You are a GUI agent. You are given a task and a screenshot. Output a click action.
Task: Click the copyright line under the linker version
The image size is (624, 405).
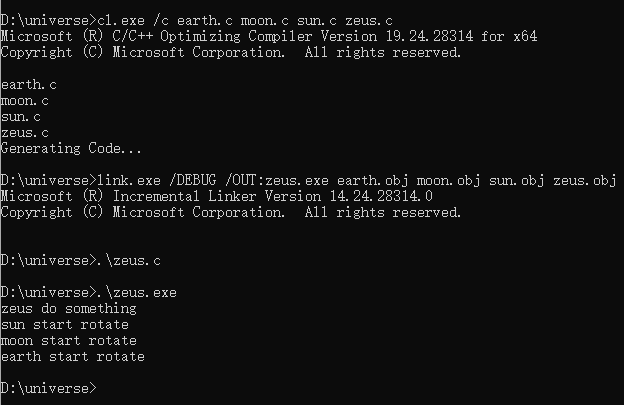(x=231, y=212)
